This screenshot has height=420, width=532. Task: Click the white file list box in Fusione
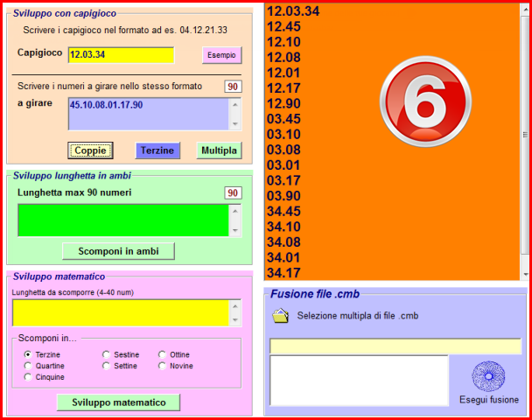click(359, 381)
